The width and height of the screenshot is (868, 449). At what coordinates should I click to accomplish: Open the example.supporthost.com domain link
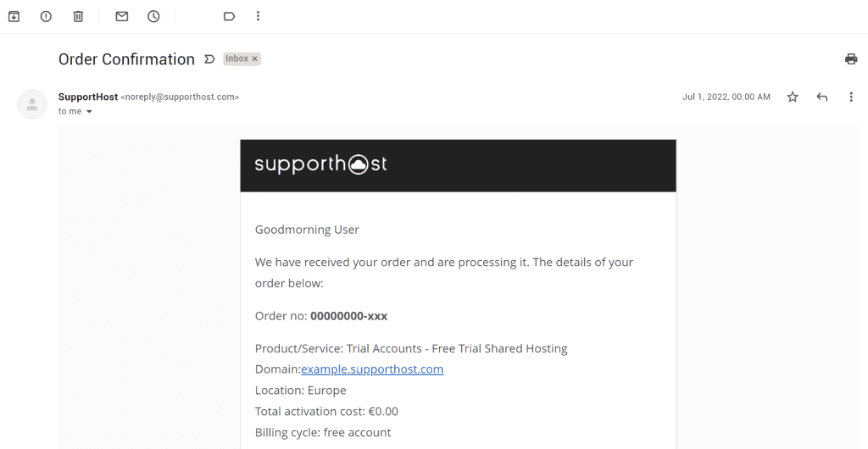click(372, 369)
